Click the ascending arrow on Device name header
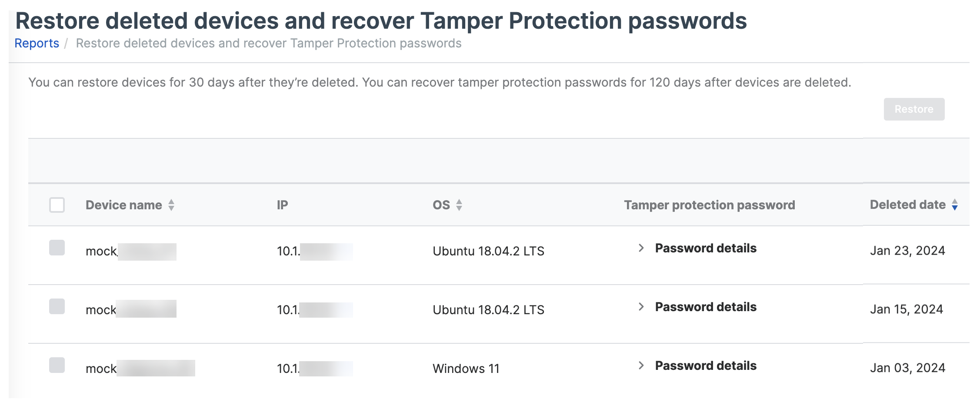 pos(171,201)
